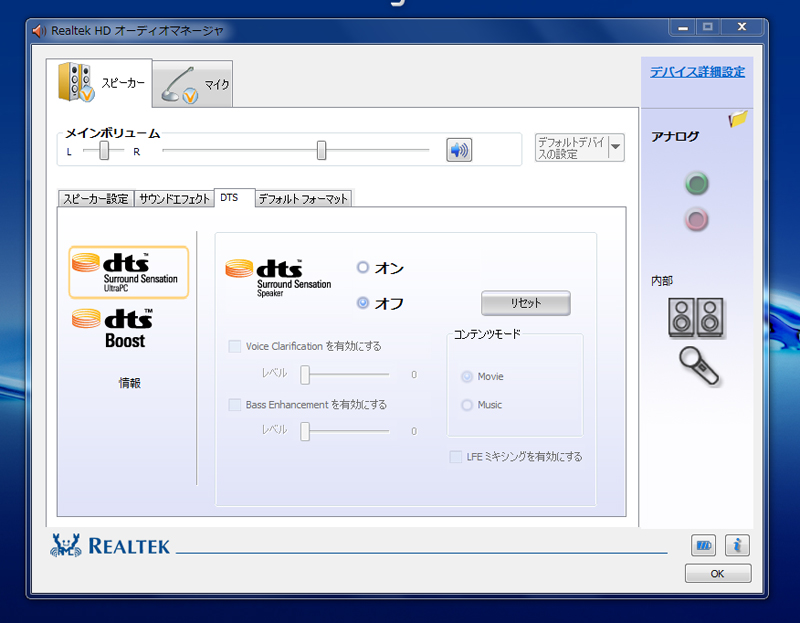Screen dimensions: 800x623
Task: Open the power management battery icon
Action: pyautogui.click(x=703, y=545)
